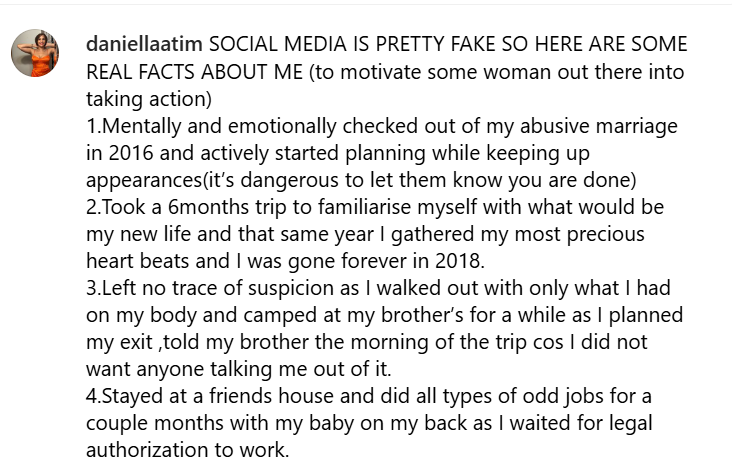The height and width of the screenshot is (458, 732).
Task: Click the 'authorization to work.' final line
Action: (x=188, y=450)
